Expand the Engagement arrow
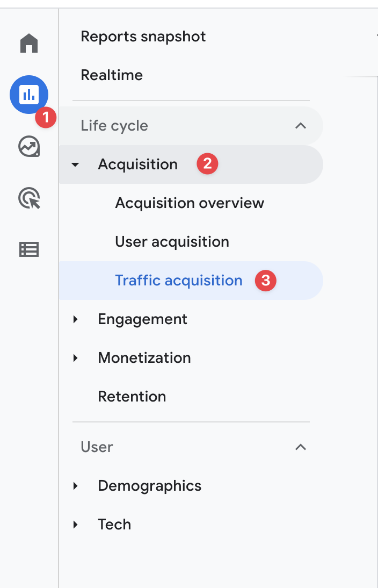Viewport: 378px width, 588px height. (x=75, y=319)
